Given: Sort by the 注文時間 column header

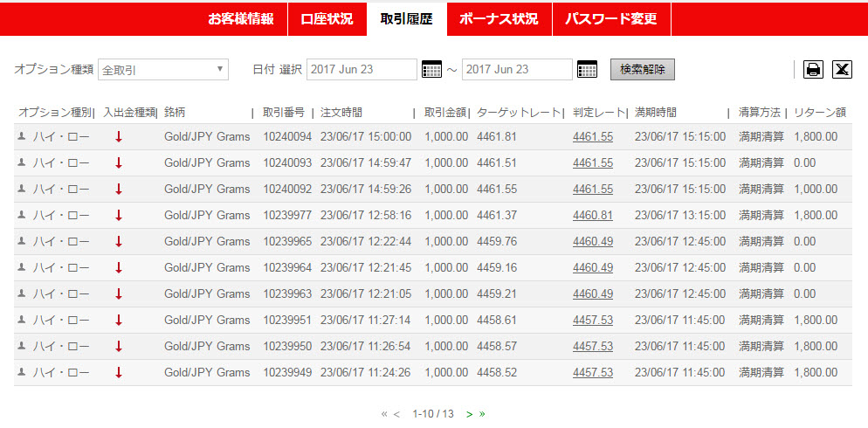Looking at the screenshot, I should pos(341,113).
